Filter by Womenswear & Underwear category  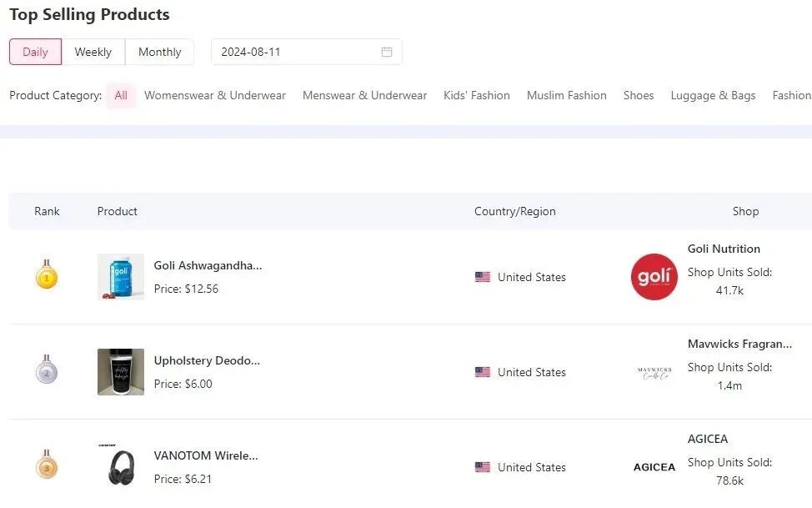coord(215,95)
